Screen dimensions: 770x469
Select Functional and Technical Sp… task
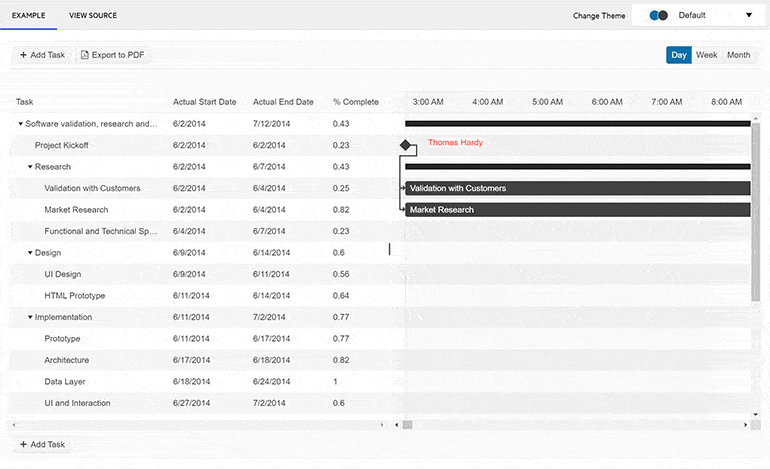(101, 231)
